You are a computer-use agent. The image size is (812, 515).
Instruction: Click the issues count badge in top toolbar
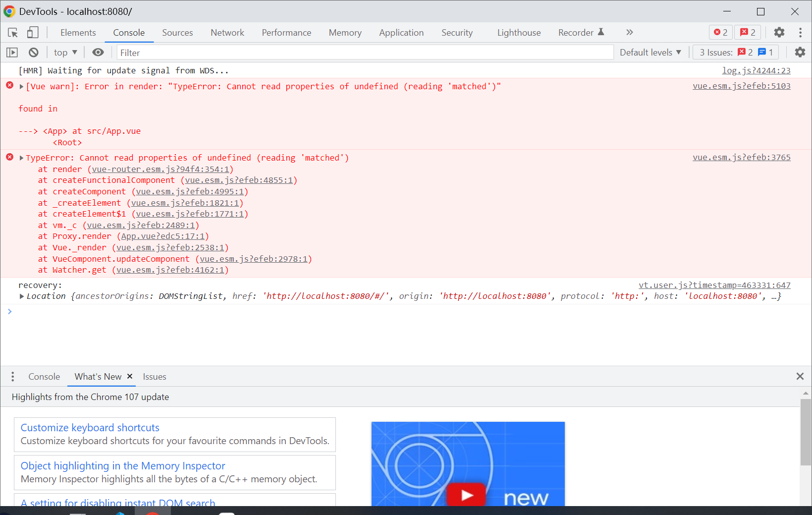click(748, 32)
